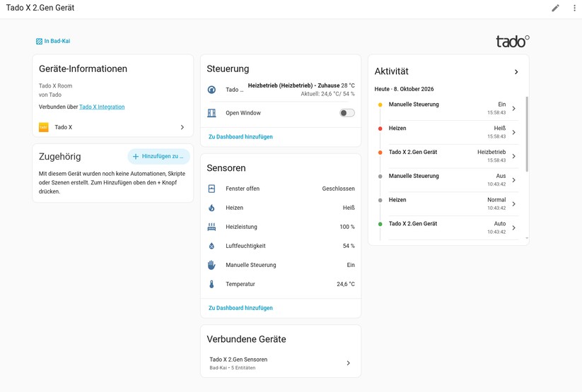The height and width of the screenshot is (392, 582).
Task: Click the Open Window icon
Action: (211, 113)
